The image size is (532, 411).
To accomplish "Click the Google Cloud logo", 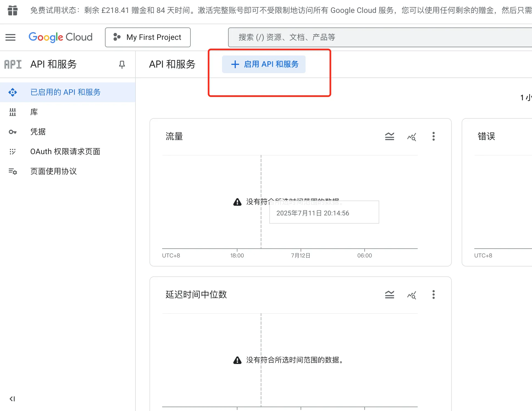I will (x=60, y=37).
